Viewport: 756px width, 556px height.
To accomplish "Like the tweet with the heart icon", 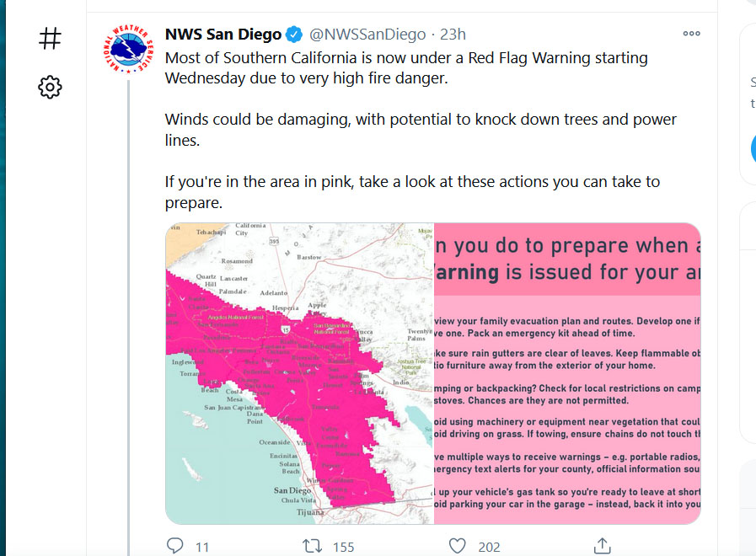I will tap(457, 546).
